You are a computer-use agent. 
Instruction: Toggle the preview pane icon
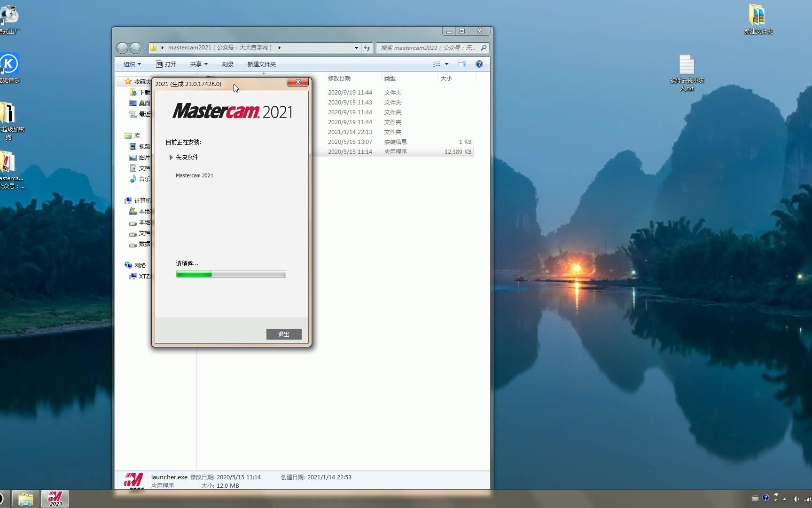(462, 64)
